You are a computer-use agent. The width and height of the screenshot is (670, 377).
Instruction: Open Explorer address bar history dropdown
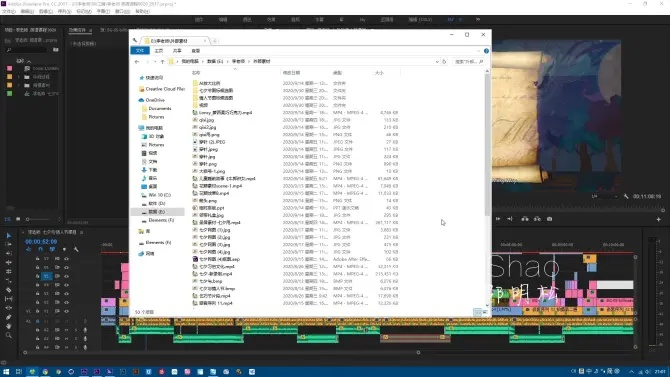pyautogui.click(x=437, y=62)
